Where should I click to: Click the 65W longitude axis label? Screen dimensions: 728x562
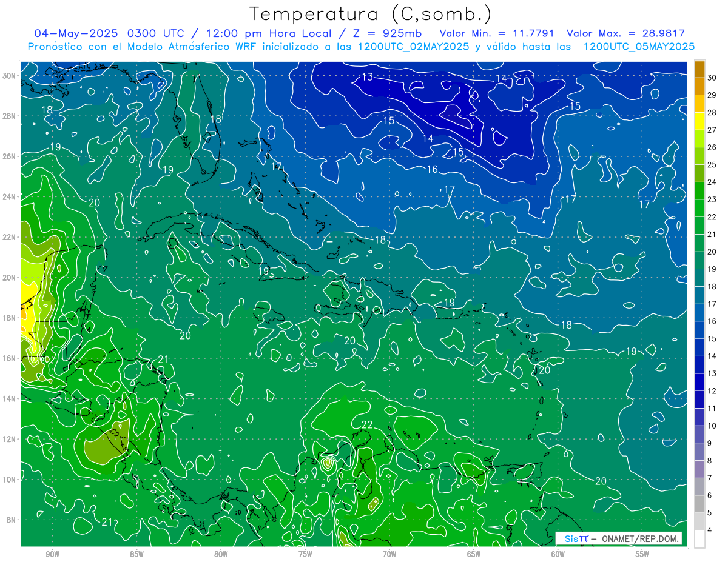point(474,554)
